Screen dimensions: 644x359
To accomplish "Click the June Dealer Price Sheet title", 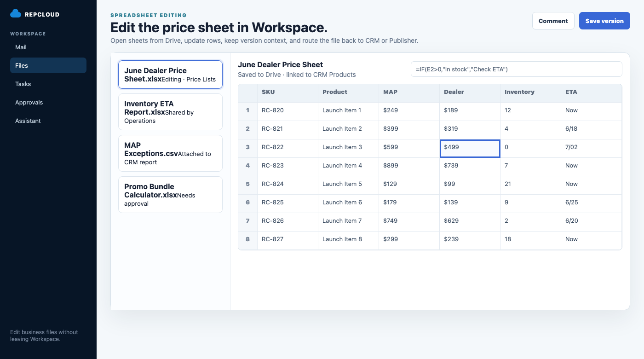I will pyautogui.click(x=281, y=65).
